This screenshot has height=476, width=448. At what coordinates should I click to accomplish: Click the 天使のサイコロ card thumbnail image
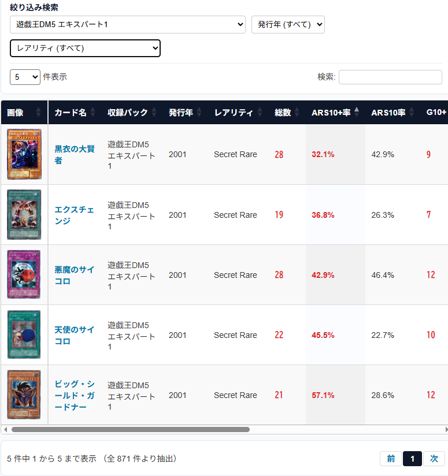tap(24, 334)
